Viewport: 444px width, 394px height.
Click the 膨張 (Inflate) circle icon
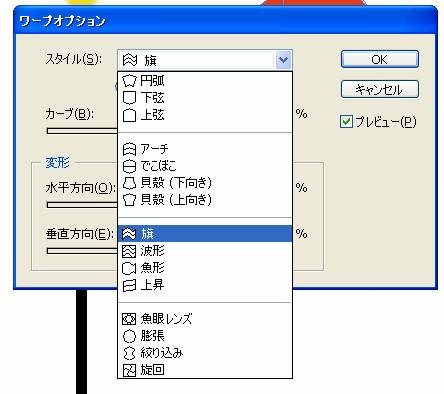[129, 336]
